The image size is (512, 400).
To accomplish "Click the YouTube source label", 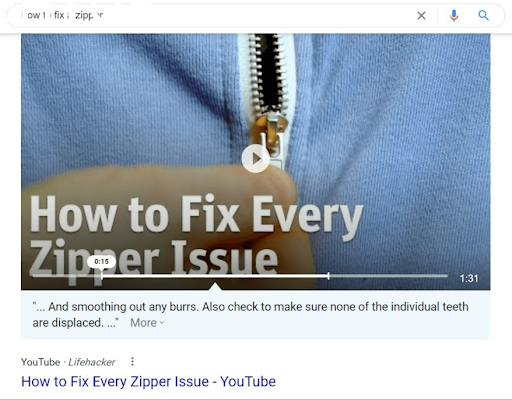I will pos(40,362).
